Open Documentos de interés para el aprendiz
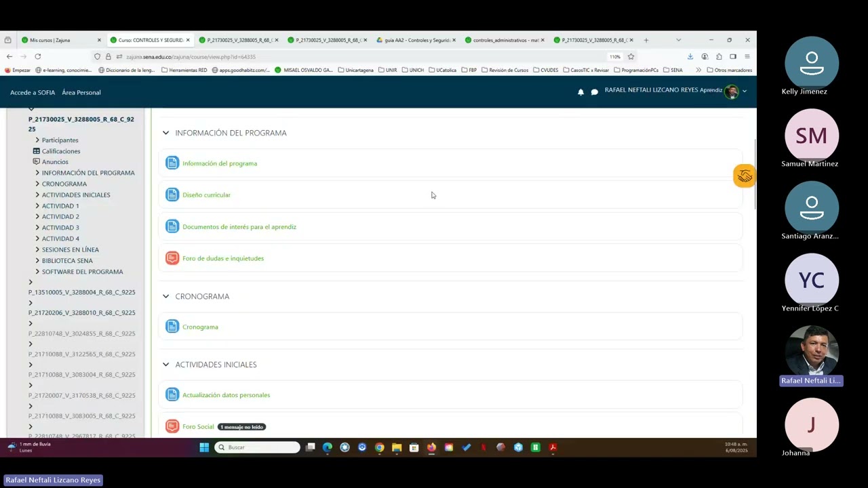Viewport: 868px width, 488px height. (x=239, y=226)
